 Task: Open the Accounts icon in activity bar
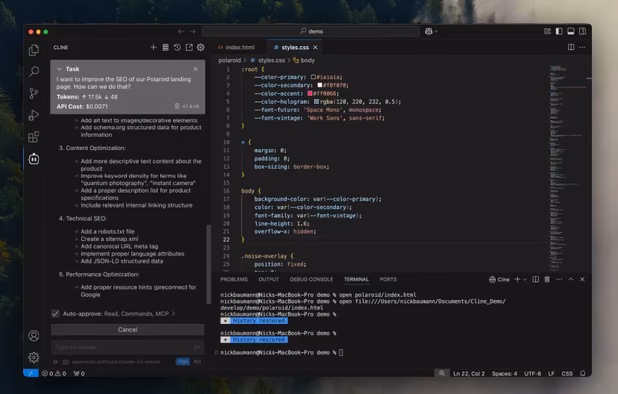tap(34, 335)
